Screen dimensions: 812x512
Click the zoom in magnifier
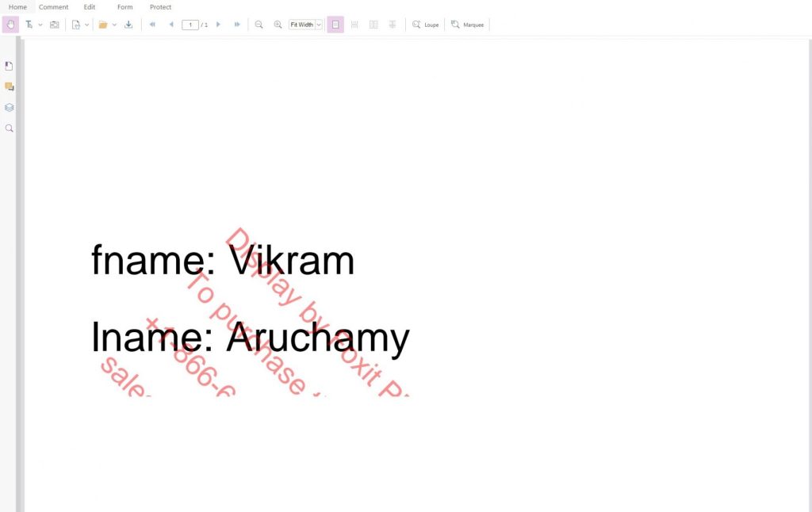pyautogui.click(x=278, y=25)
